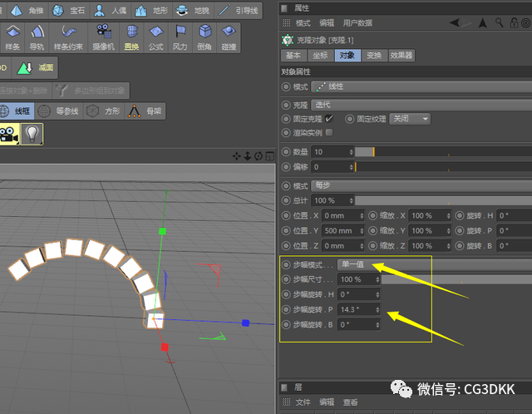Click 位置 . Y spinner arrows

362,231
